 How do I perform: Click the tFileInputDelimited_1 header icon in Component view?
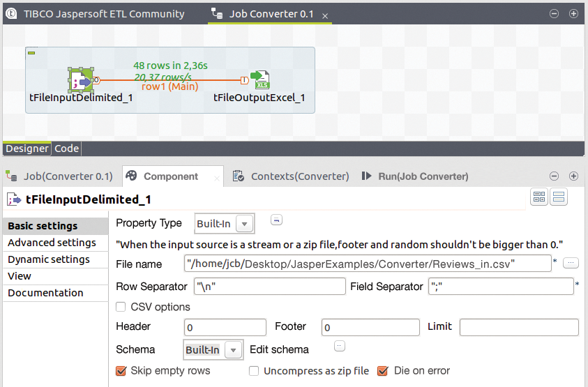[x=14, y=199]
